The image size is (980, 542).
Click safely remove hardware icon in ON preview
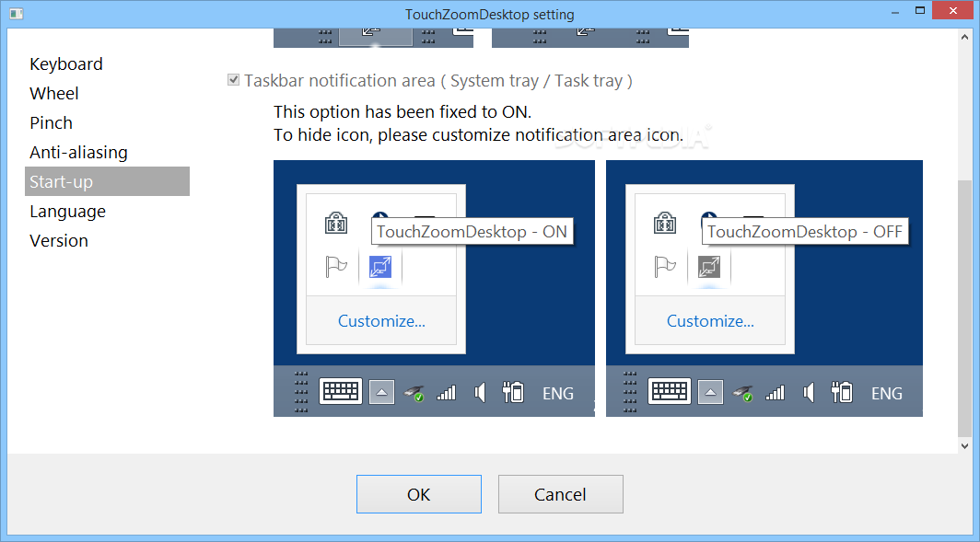point(414,393)
